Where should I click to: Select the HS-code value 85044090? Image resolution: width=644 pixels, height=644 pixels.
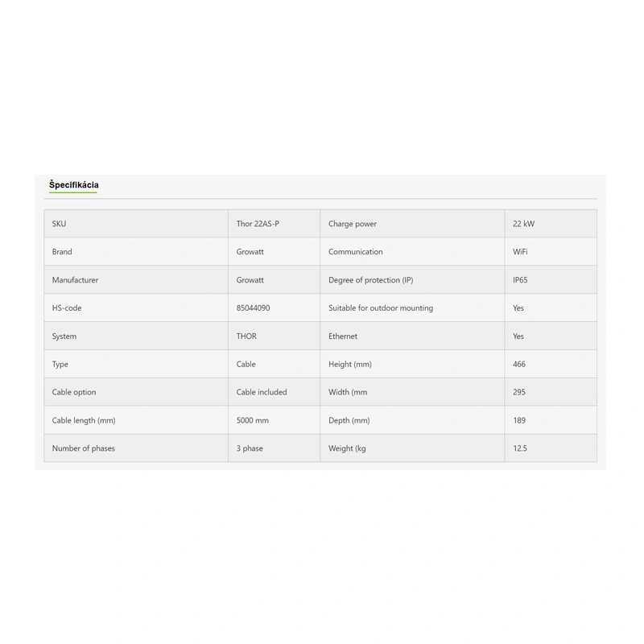(253, 308)
